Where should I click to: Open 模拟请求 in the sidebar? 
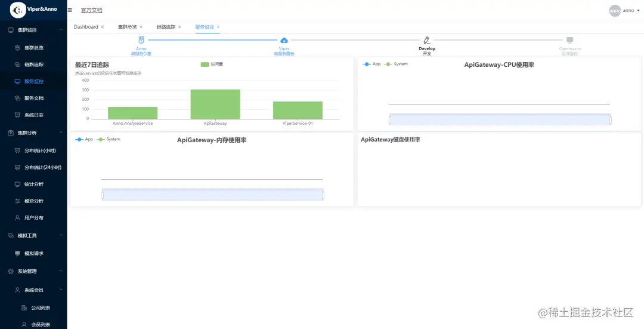33,253
